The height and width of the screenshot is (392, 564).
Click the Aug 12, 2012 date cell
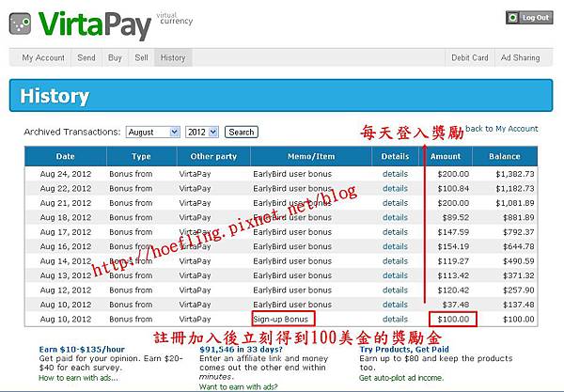point(66,290)
